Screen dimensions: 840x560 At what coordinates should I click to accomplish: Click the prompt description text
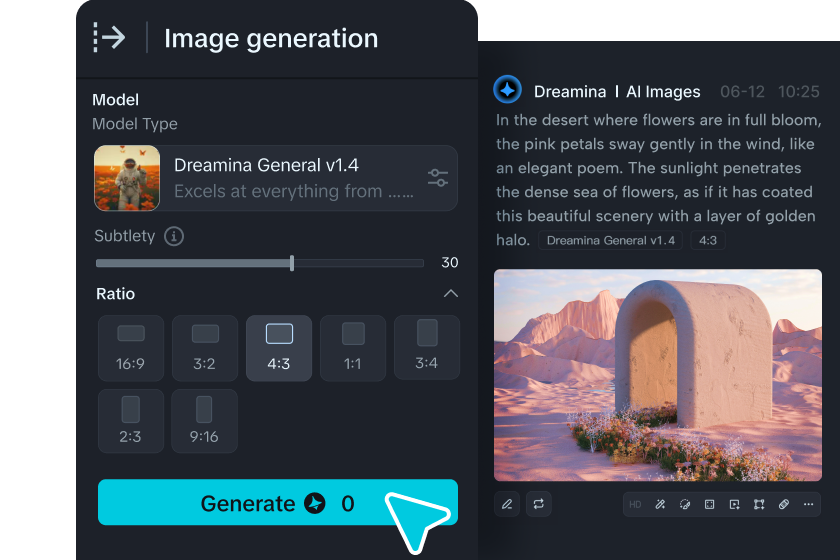tap(658, 180)
